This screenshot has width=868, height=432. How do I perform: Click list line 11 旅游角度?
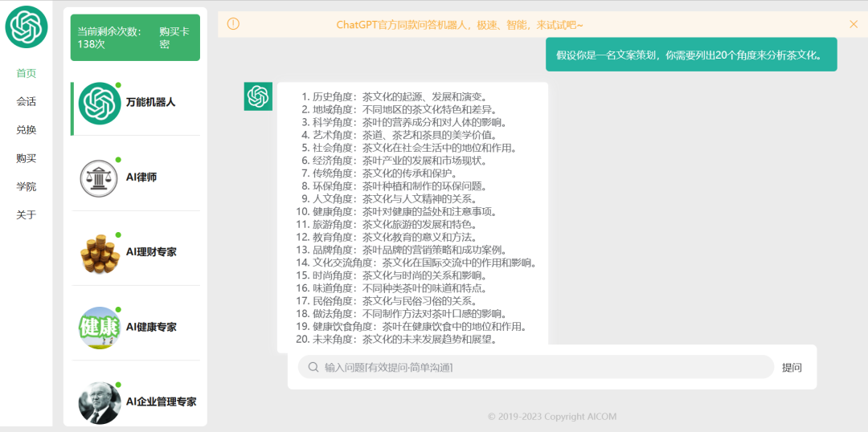tap(387, 224)
